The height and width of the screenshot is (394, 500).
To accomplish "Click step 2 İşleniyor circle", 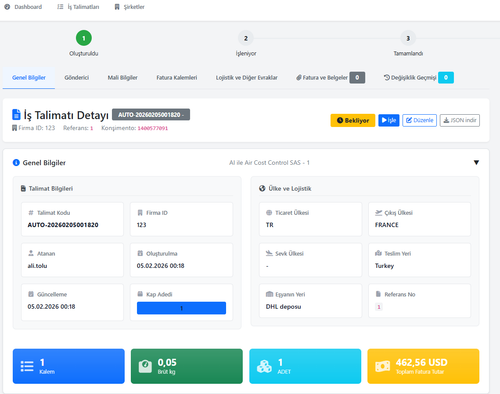I will 246,38.
